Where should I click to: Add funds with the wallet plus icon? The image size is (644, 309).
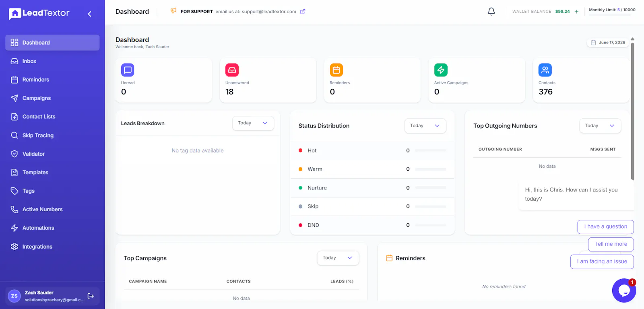(x=576, y=12)
